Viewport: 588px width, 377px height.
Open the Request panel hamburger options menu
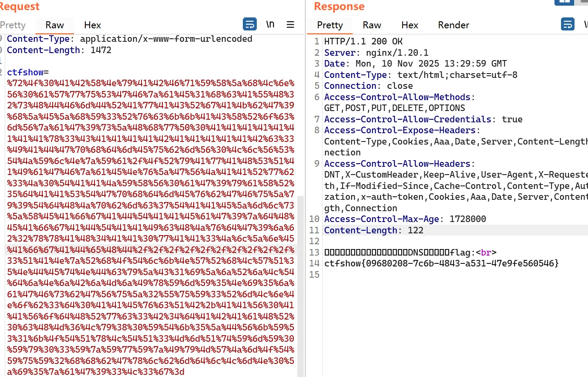click(x=290, y=24)
